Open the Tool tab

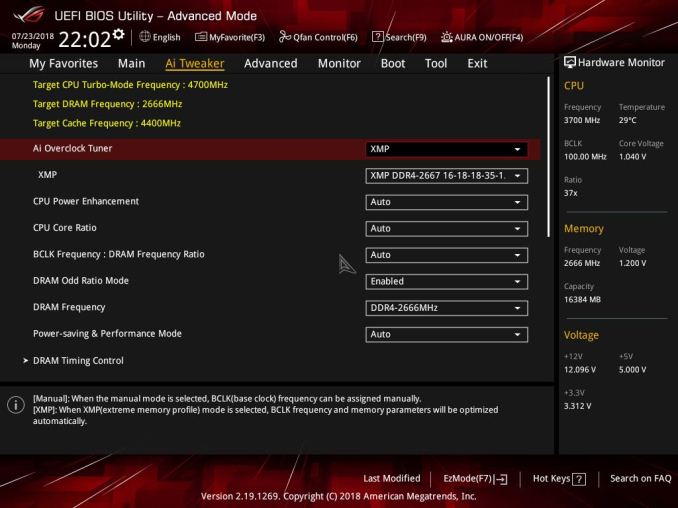[x=436, y=64]
